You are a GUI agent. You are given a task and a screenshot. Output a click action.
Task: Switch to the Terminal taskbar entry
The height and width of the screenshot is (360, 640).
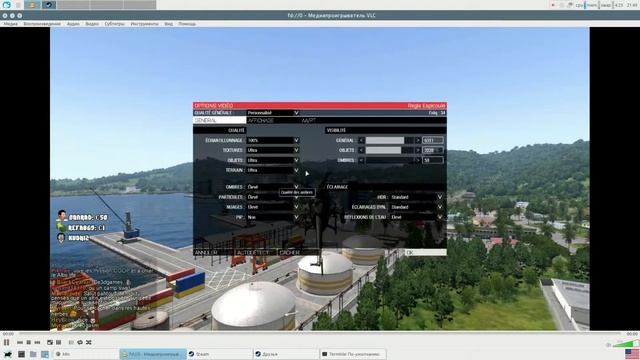[x=353, y=354]
